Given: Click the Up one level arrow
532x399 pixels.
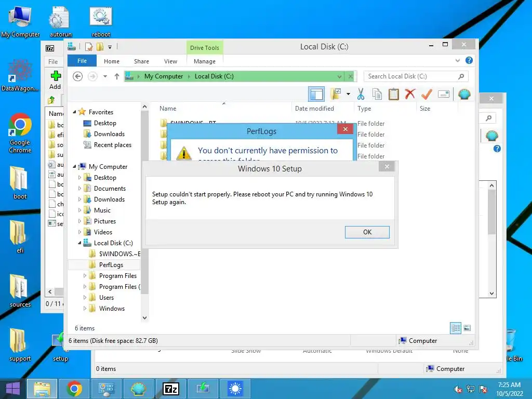Looking at the screenshot, I should coord(117,76).
